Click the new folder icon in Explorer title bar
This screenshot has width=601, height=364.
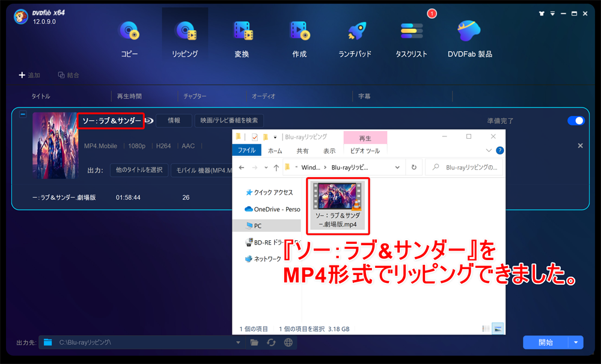tap(265, 137)
